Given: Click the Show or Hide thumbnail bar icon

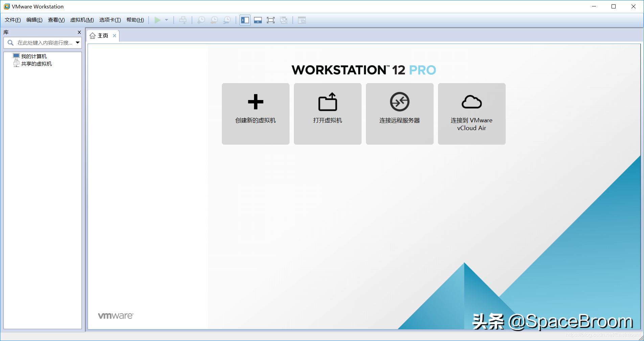Looking at the screenshot, I should click(258, 20).
